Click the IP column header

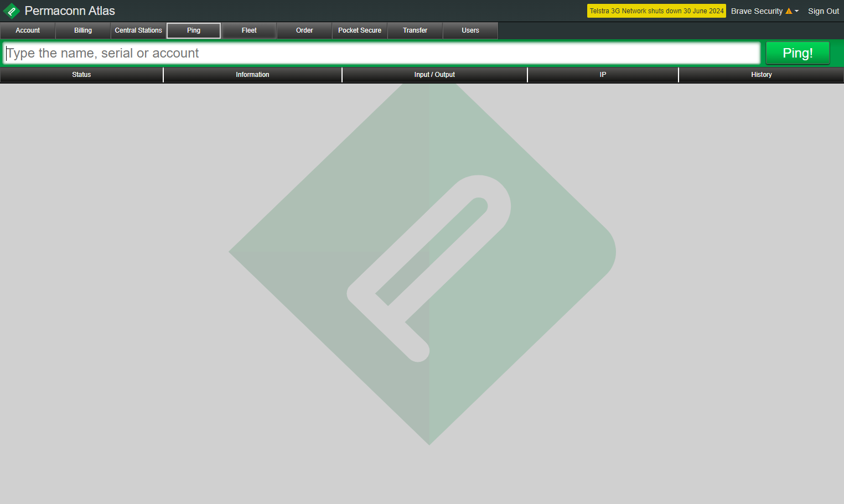(603, 75)
